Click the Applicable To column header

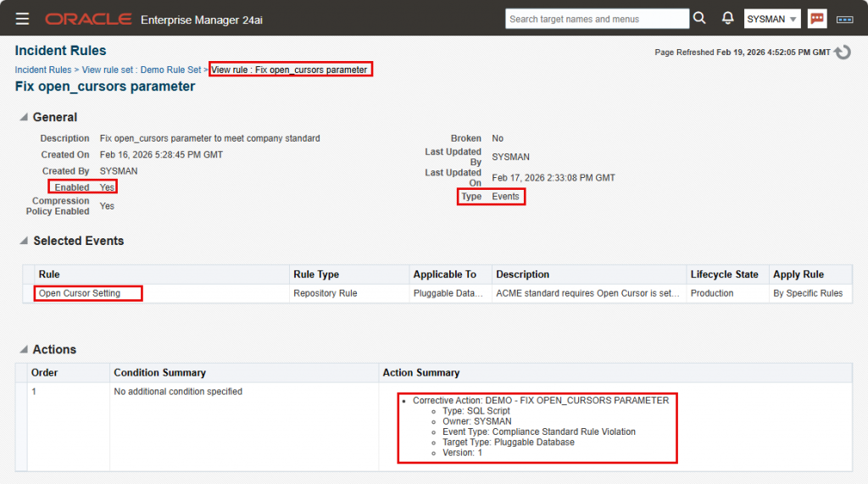click(x=444, y=275)
